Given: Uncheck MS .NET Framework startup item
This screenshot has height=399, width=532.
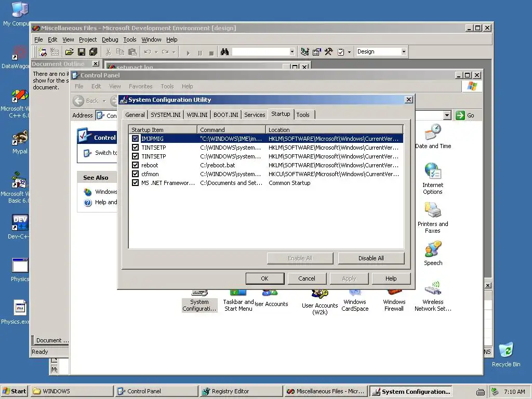Looking at the screenshot, I should tap(136, 182).
